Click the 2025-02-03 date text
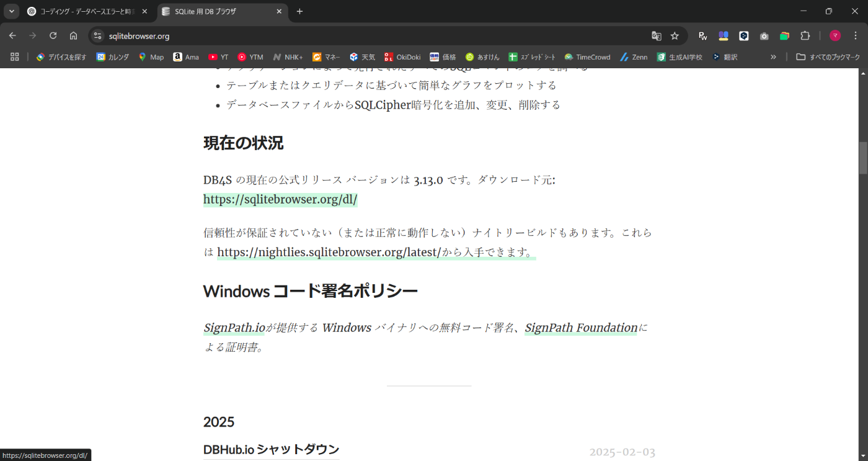Screen dimensions: 868x461 point(622,452)
